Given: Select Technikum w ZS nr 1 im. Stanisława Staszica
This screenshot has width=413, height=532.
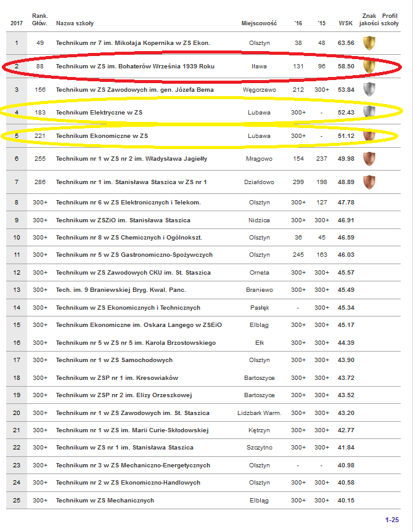Looking at the screenshot, I should tap(125, 448).
